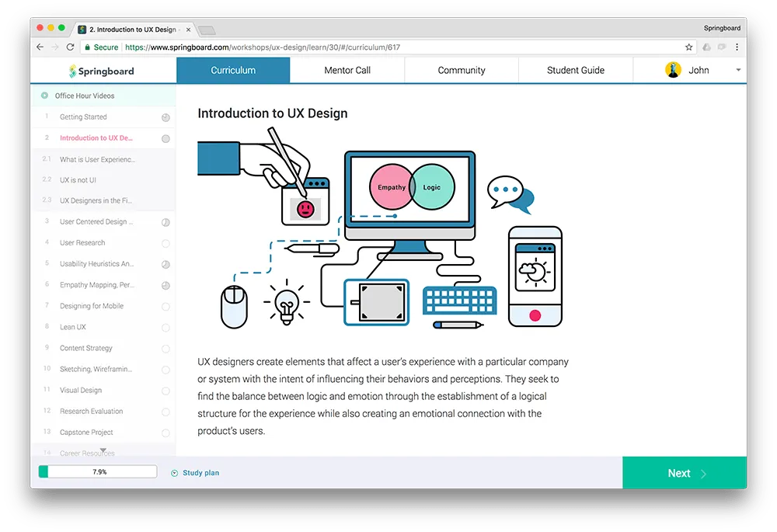Toggle completion circle for Lean UX
Viewport: 777px width, 532px height.
166,328
